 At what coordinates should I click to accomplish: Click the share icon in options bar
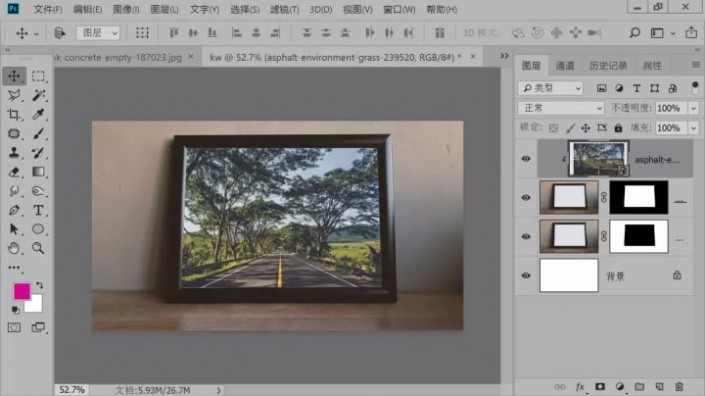pos(691,32)
